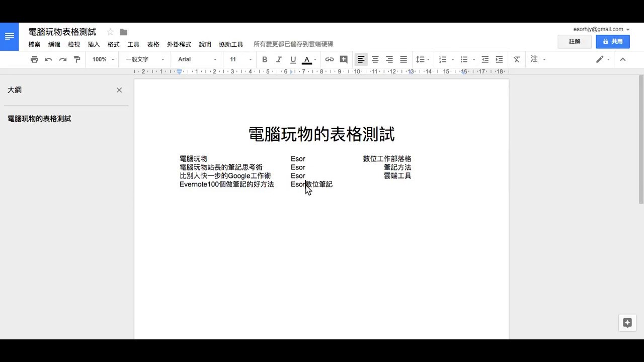Click the heading 電腦玩物的表格測試 in document

point(321,134)
